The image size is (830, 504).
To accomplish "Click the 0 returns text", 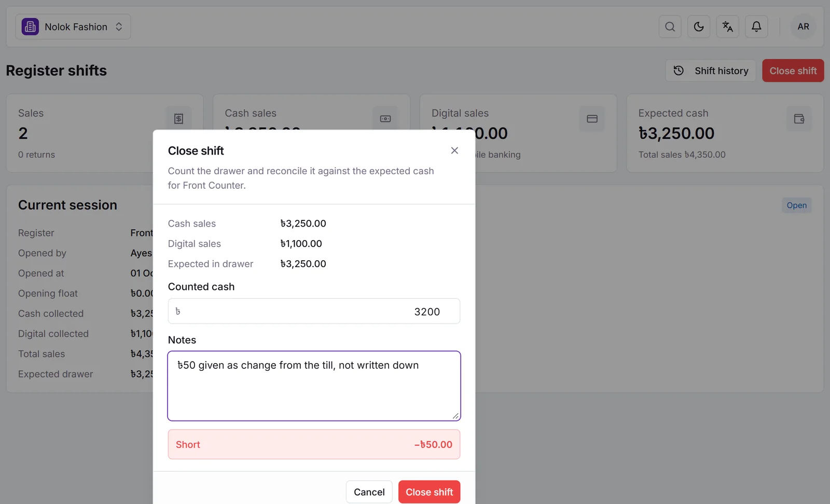I will (36, 155).
